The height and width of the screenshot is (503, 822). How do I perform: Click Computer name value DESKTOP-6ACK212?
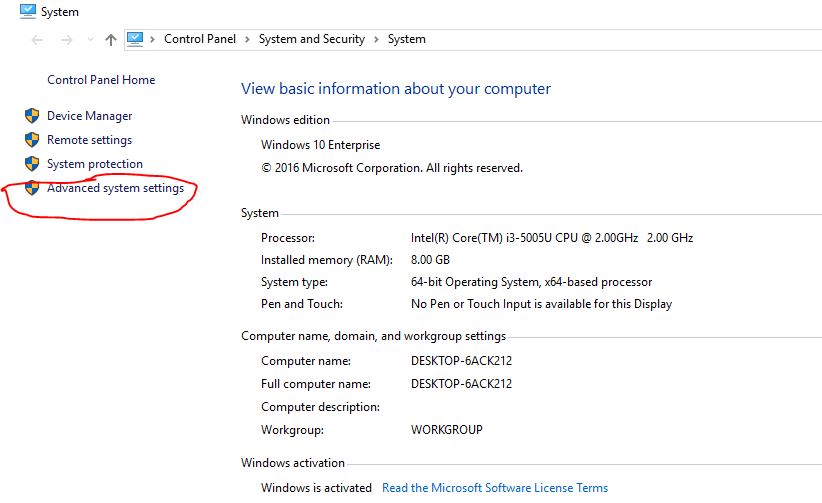[x=461, y=361]
